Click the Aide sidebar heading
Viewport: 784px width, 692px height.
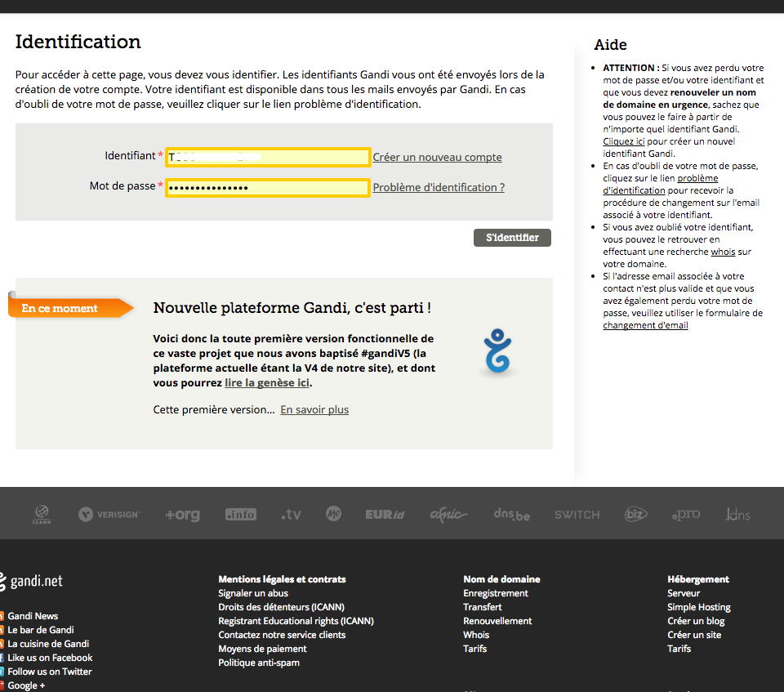coord(611,45)
